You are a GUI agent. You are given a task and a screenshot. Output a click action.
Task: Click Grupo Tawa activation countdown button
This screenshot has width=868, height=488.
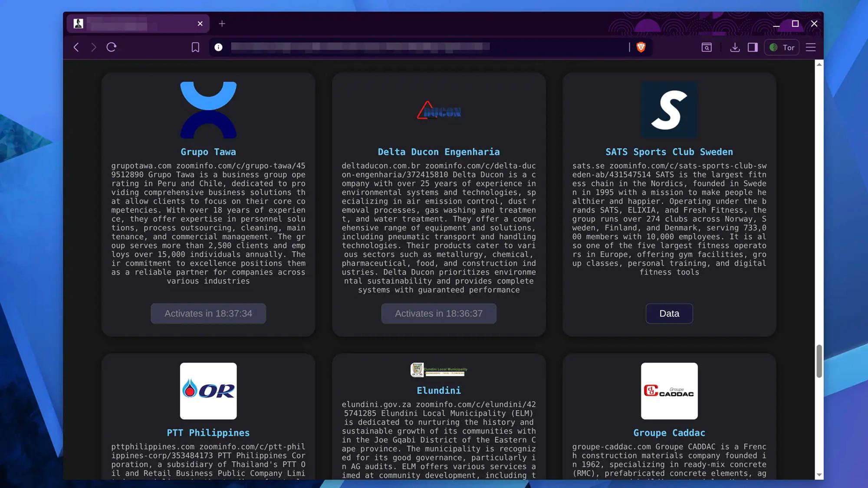coord(208,314)
